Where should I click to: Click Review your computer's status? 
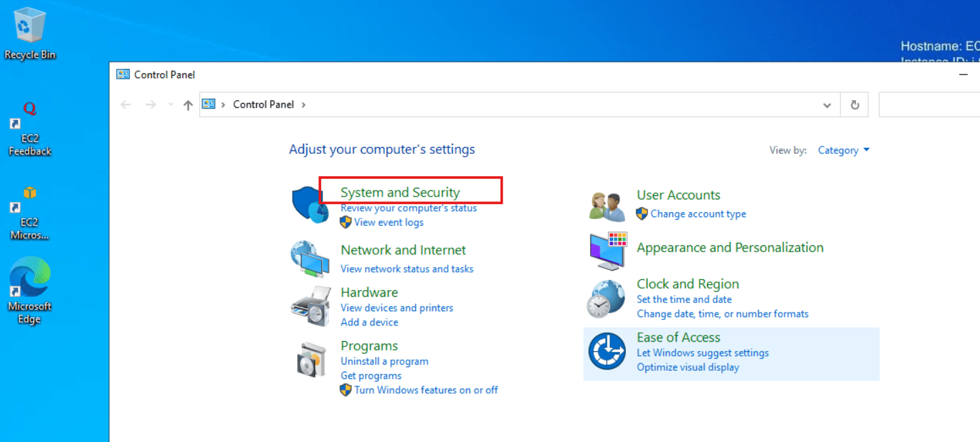pyautogui.click(x=408, y=208)
